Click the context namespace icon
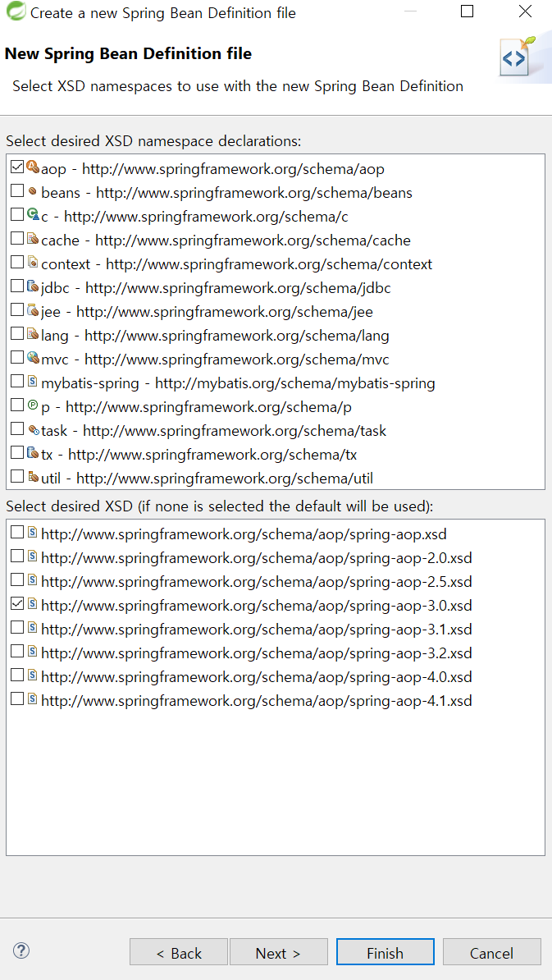The image size is (552, 980). (x=33, y=263)
